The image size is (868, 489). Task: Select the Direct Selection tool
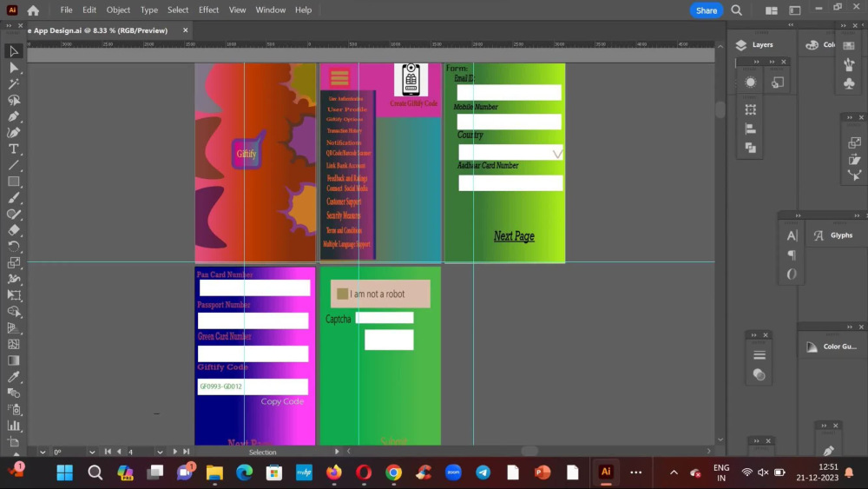[14, 68]
